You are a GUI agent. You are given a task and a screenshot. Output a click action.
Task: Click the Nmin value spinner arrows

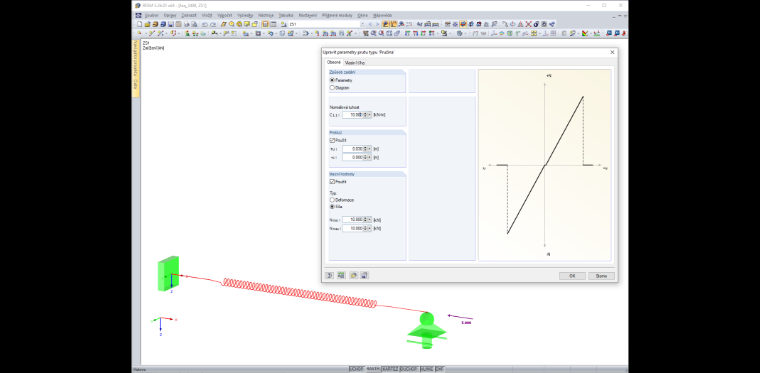tap(365, 219)
